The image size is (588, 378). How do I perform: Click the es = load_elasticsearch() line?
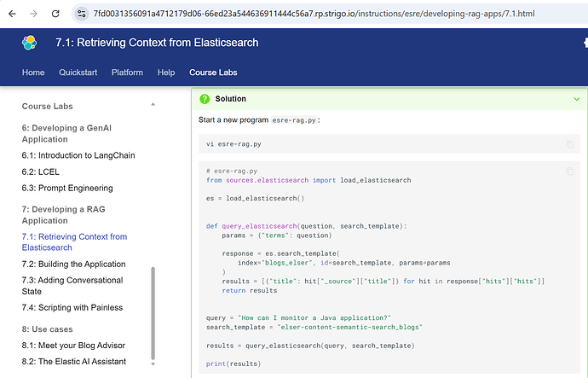click(x=255, y=199)
